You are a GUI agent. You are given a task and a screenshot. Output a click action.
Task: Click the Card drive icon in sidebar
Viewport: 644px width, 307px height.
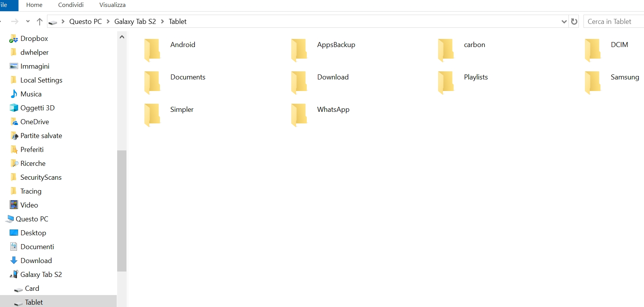(18, 289)
